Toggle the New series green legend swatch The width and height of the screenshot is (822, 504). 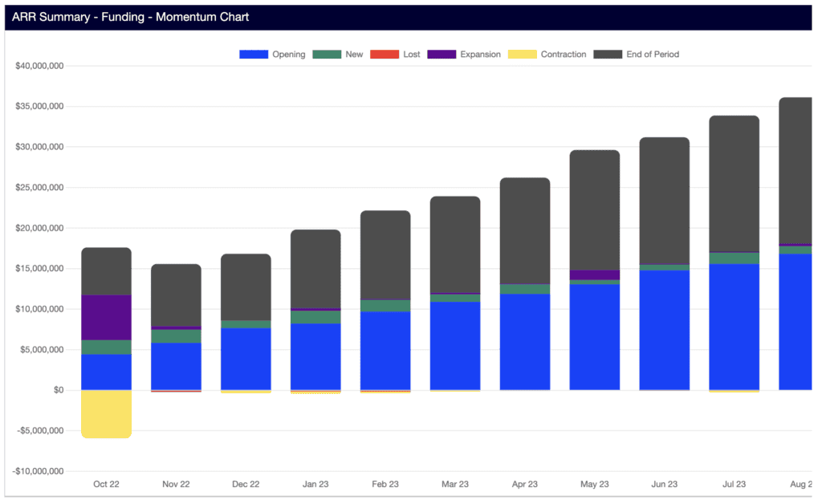click(327, 55)
